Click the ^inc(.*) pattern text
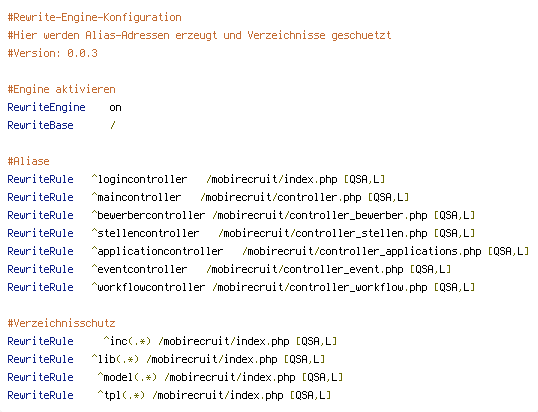The image size is (538, 412). (127, 341)
